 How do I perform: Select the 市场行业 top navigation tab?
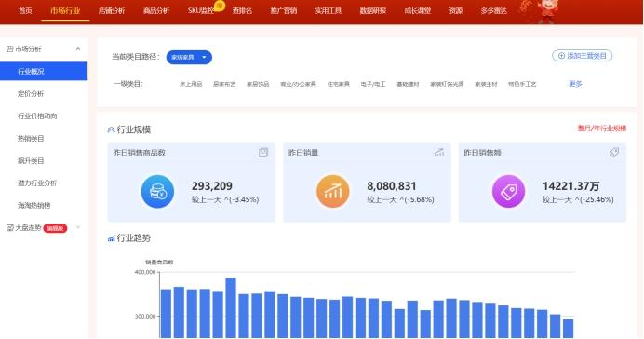(65, 11)
